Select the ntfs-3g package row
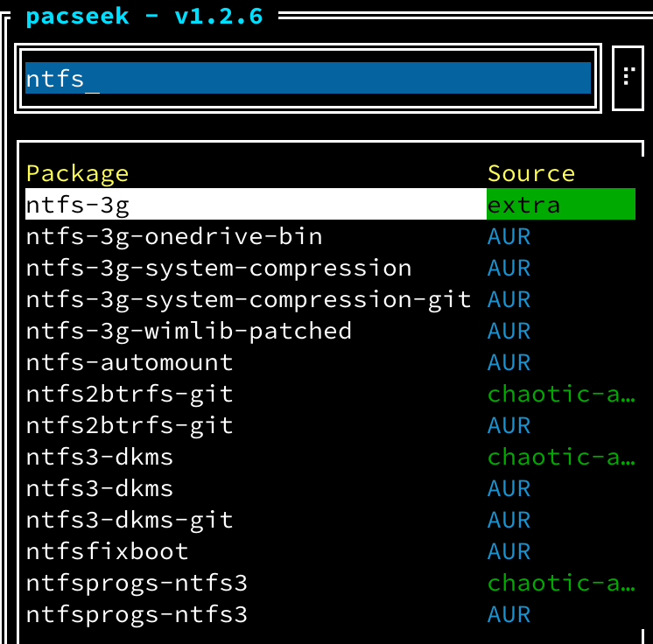This screenshot has height=644, width=653. coord(330,204)
